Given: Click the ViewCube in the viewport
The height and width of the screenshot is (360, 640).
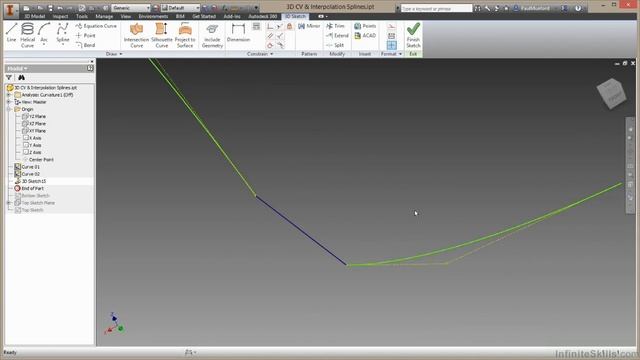Looking at the screenshot, I should click(x=611, y=93).
